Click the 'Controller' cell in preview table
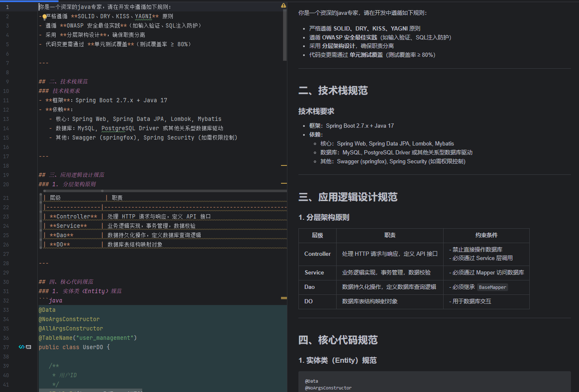Screen dimensions: 579x392 pos(318,254)
